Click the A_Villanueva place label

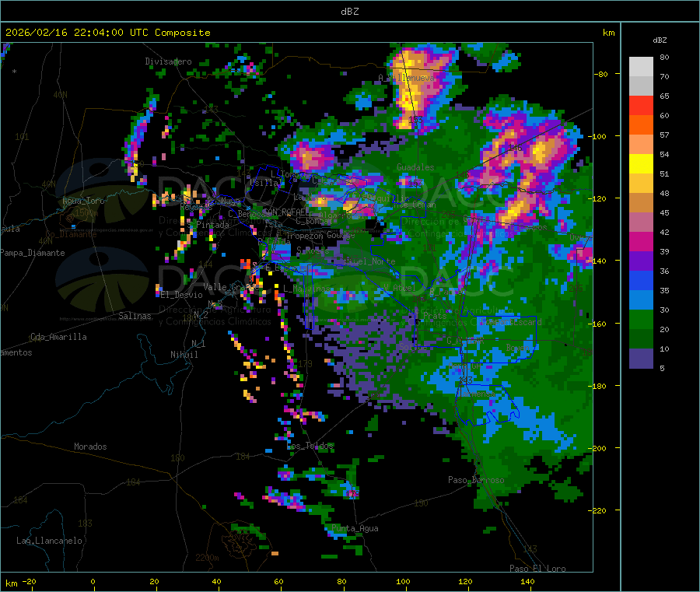pos(406,78)
